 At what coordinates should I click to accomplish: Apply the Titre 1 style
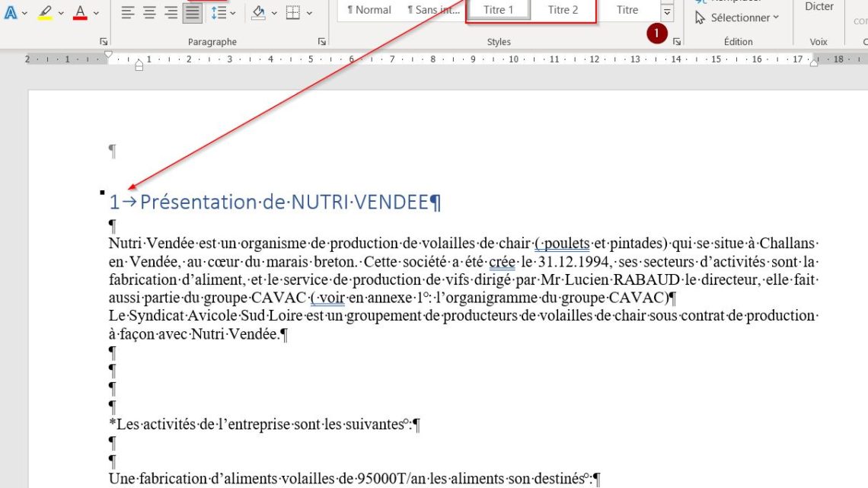coord(498,10)
